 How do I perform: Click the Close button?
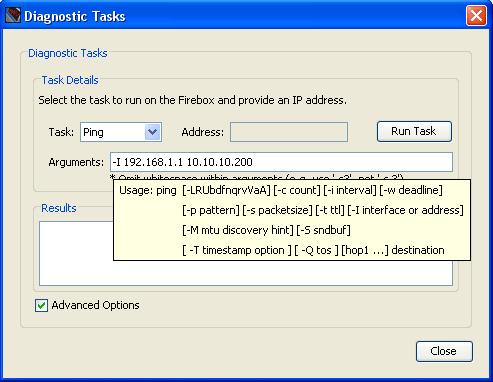tap(444, 351)
